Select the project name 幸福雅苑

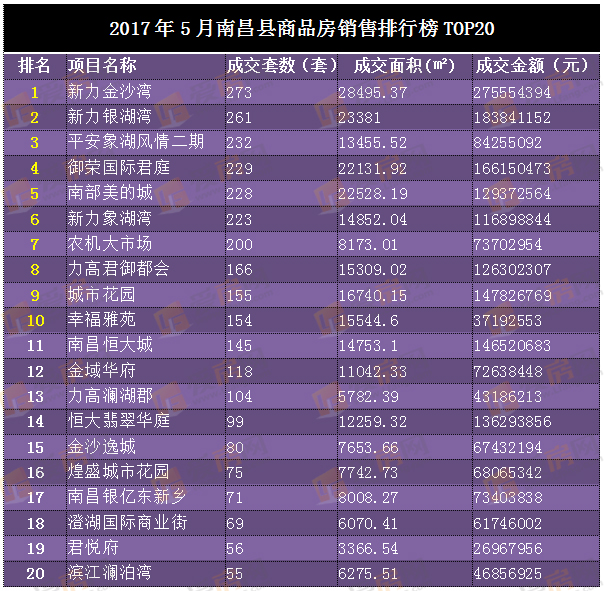point(102,320)
